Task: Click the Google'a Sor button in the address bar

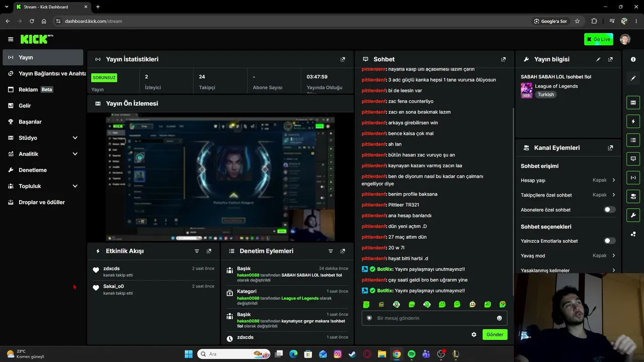Action: pos(551,21)
